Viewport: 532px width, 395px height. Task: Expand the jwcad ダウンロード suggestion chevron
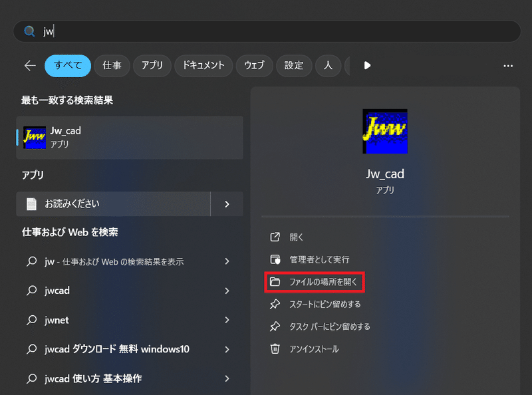point(227,349)
